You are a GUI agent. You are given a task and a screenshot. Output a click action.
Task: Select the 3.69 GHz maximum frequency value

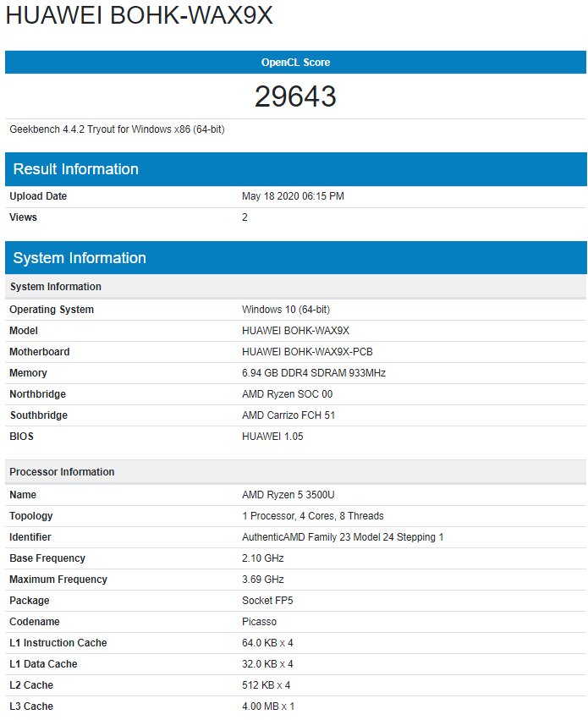pyautogui.click(x=262, y=579)
